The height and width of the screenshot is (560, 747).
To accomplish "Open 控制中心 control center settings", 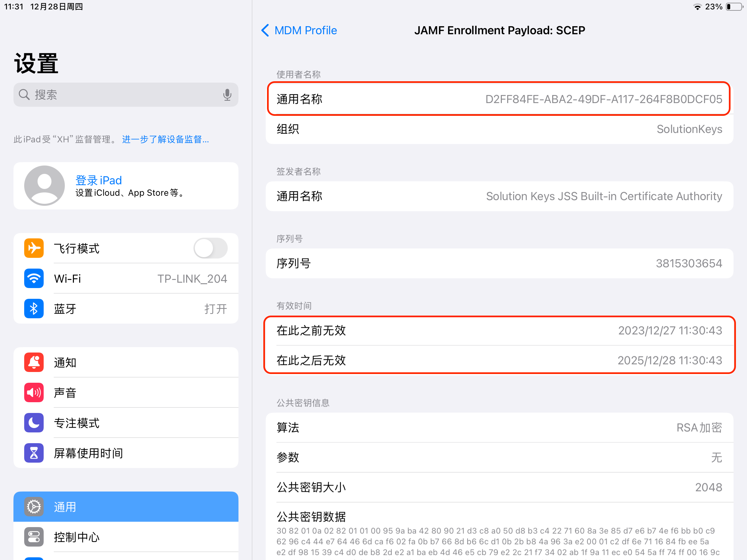I will (126, 537).
